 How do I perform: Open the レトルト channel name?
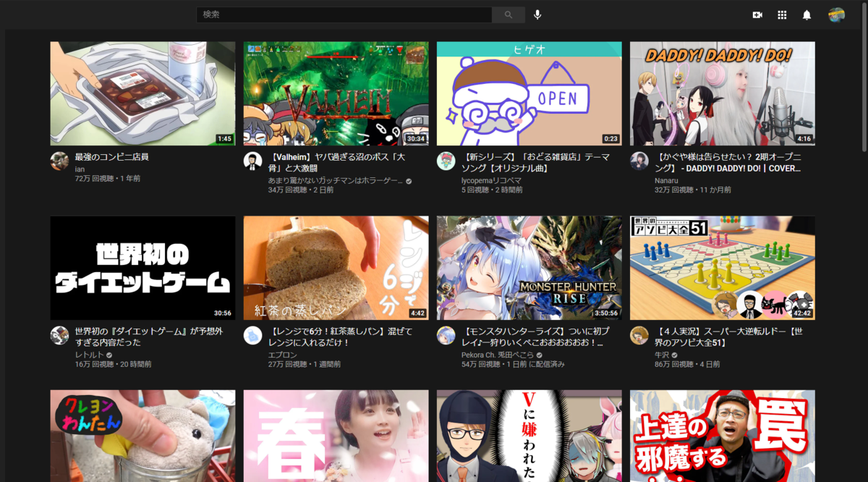point(89,355)
